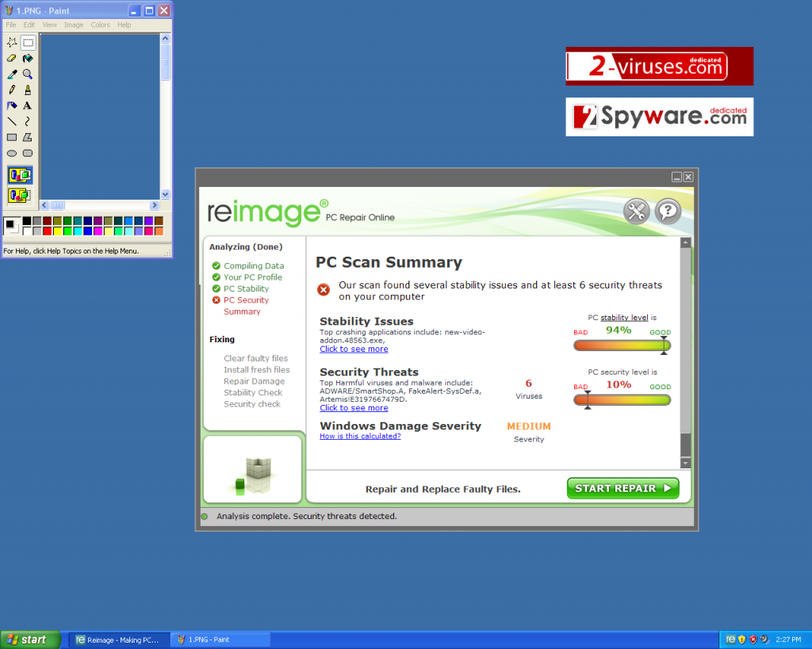Open the Windows Start button
Viewport: 812px width, 649px height.
pyautogui.click(x=31, y=639)
